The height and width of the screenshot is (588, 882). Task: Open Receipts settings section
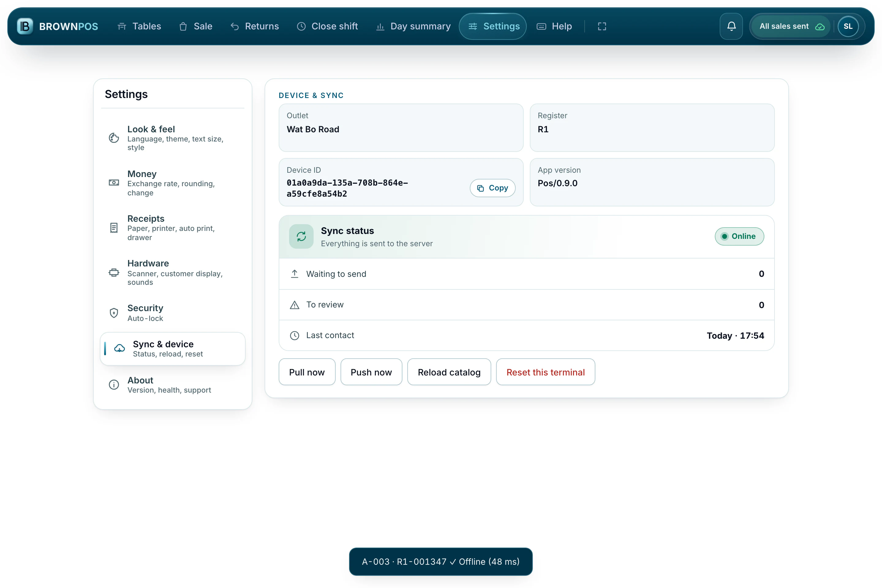click(x=172, y=227)
